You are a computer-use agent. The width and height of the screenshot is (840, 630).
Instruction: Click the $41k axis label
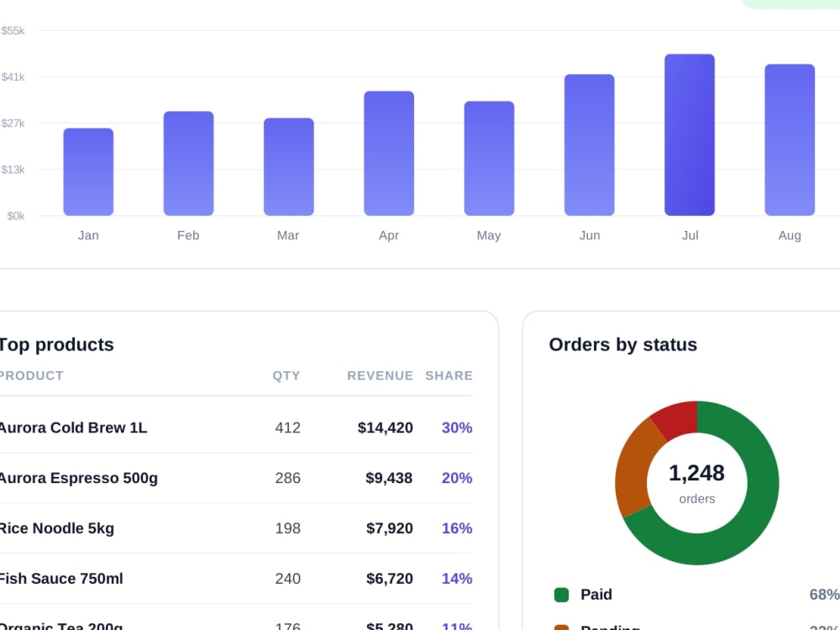click(x=13, y=77)
